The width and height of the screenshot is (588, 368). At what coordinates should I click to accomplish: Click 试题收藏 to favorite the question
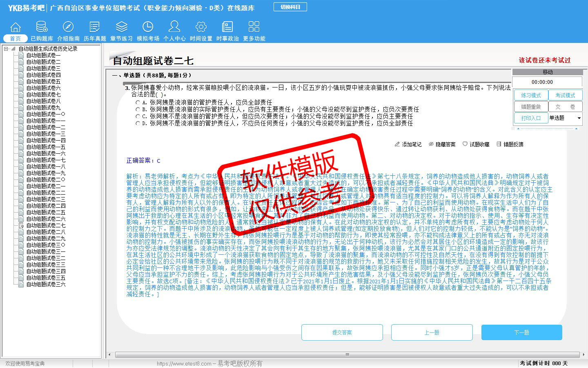(x=476, y=144)
